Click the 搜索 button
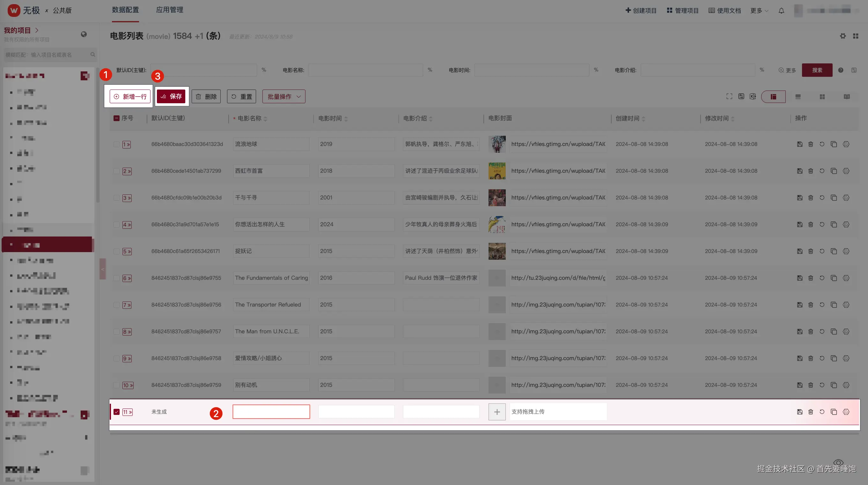 [x=817, y=70]
